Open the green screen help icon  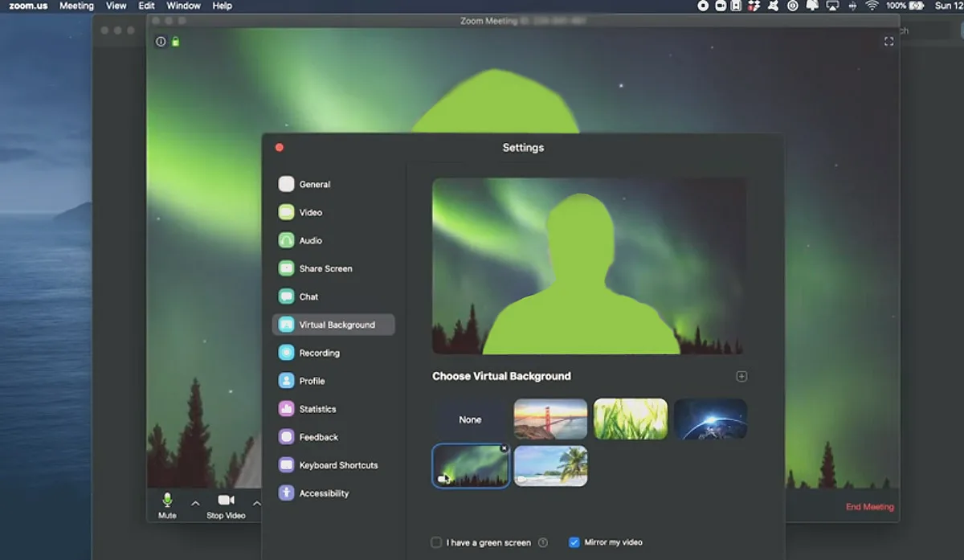click(542, 542)
